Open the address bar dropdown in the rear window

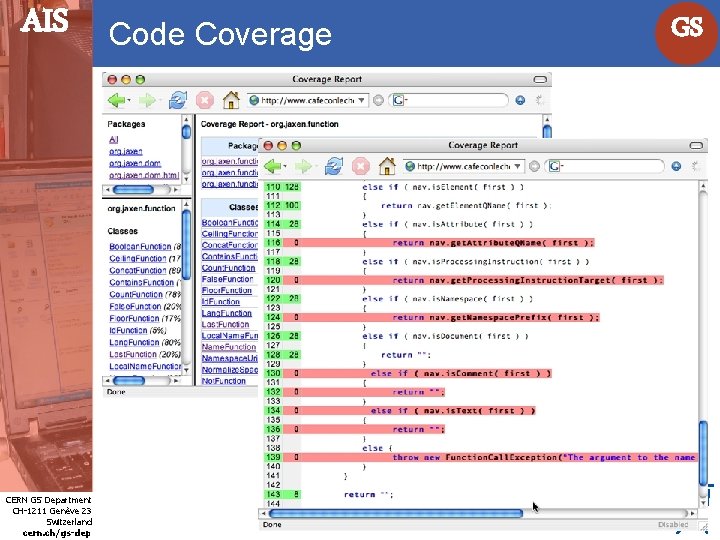tap(361, 100)
